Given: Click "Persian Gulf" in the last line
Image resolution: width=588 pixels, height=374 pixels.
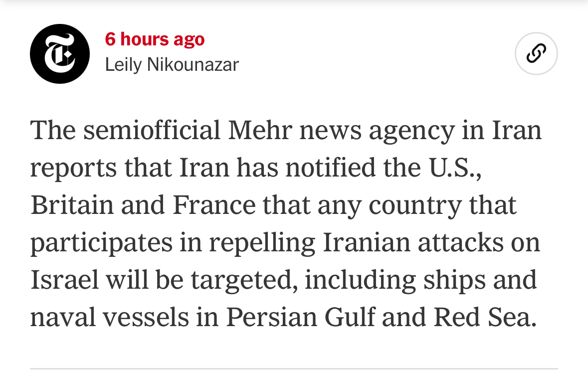Looking at the screenshot, I should click(x=300, y=317).
